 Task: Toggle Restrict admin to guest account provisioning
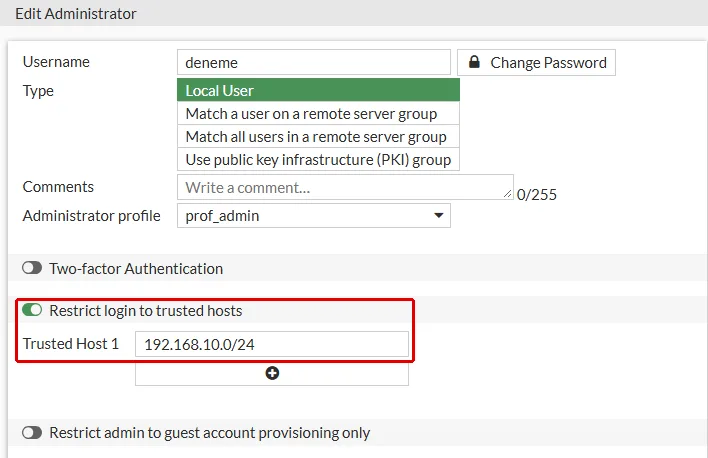(32, 433)
